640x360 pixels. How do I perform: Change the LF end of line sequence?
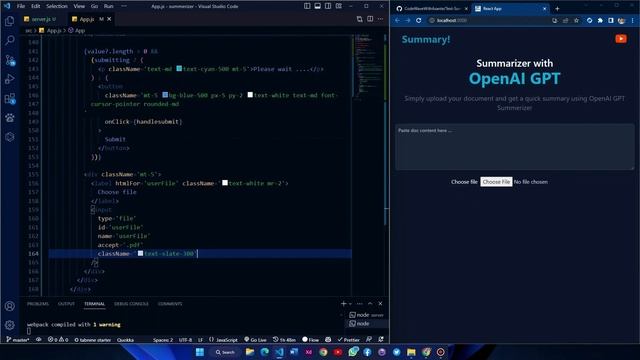coord(200,340)
